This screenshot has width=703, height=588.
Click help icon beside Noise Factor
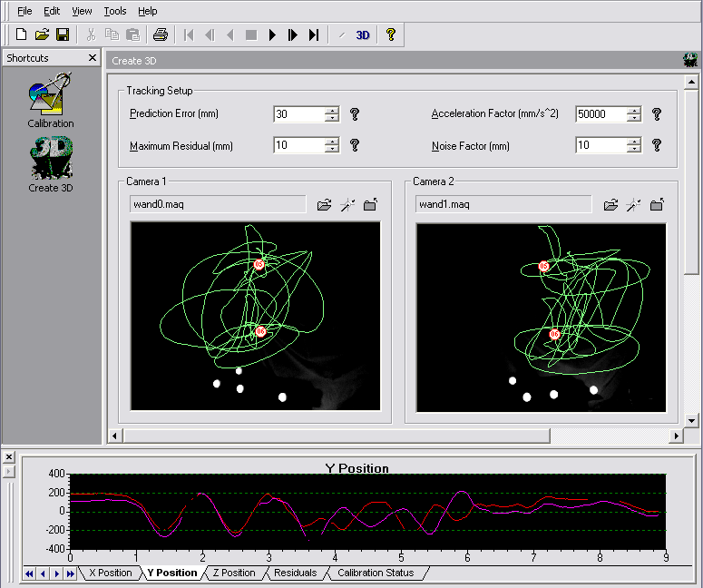[657, 145]
